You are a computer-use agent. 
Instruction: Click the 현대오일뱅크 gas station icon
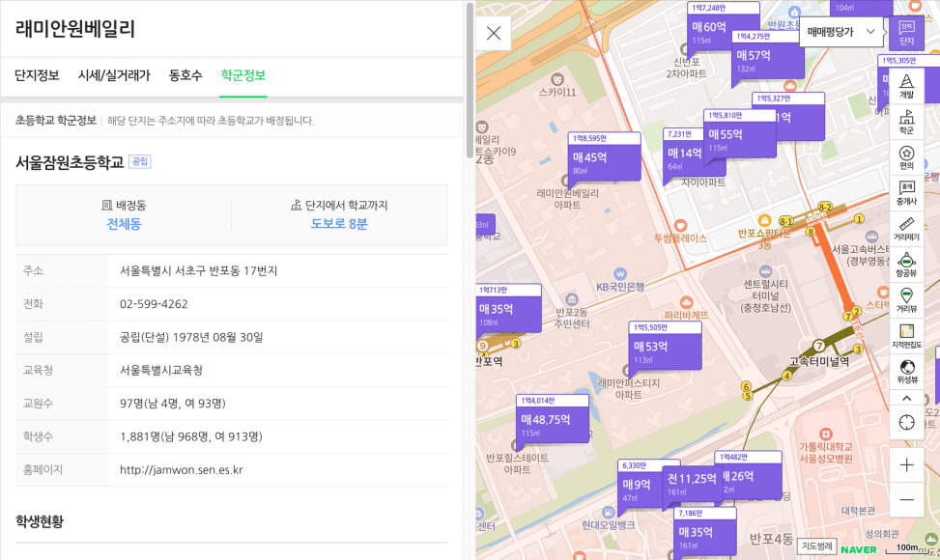tap(608, 512)
